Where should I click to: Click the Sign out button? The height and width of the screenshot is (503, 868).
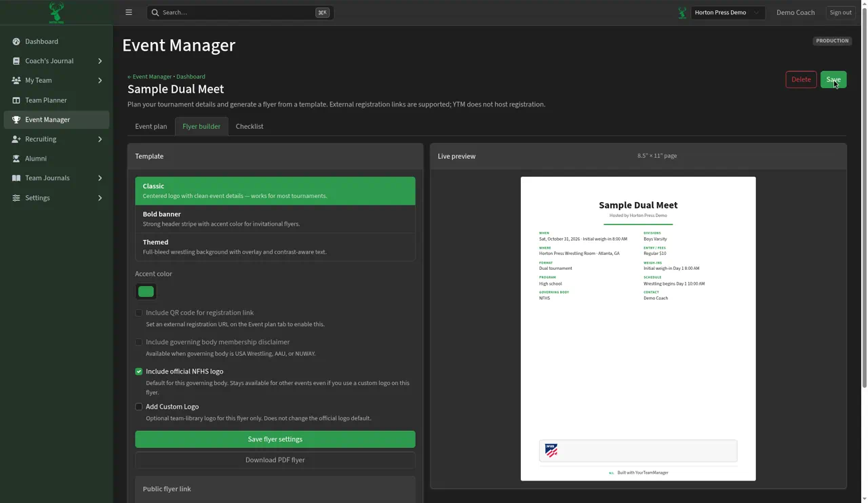[x=840, y=12]
